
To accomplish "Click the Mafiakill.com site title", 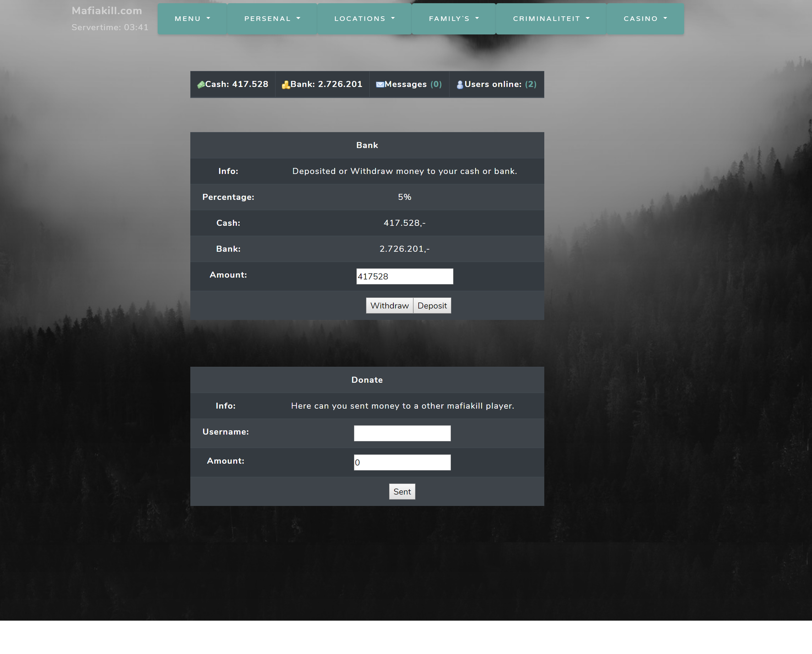I will pyautogui.click(x=107, y=11).
